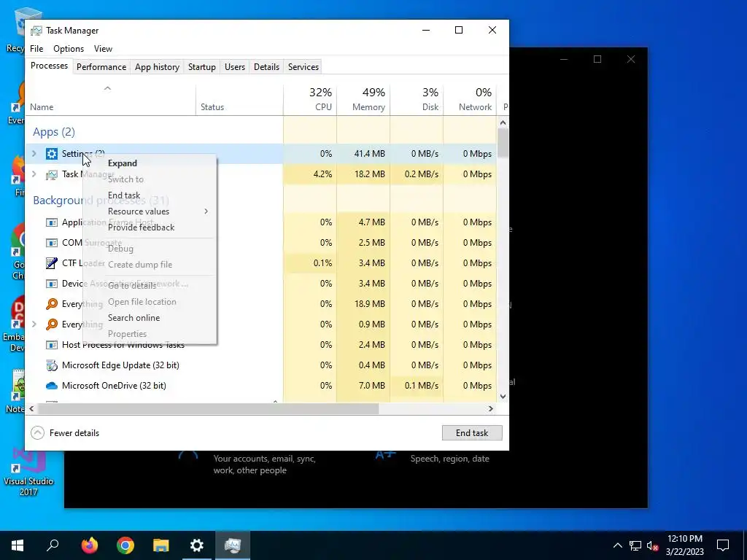747x560 pixels.
Task: Click the horizontal scrollbar left arrow
Action: (x=31, y=408)
